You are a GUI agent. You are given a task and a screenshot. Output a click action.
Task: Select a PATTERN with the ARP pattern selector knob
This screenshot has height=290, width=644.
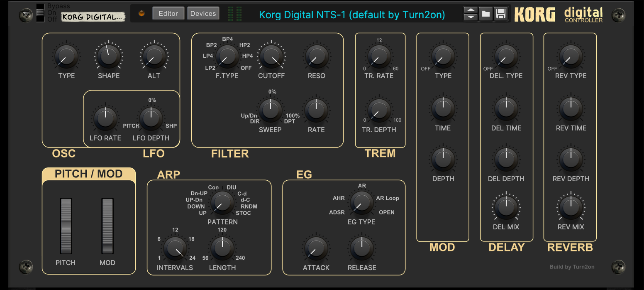222,202
